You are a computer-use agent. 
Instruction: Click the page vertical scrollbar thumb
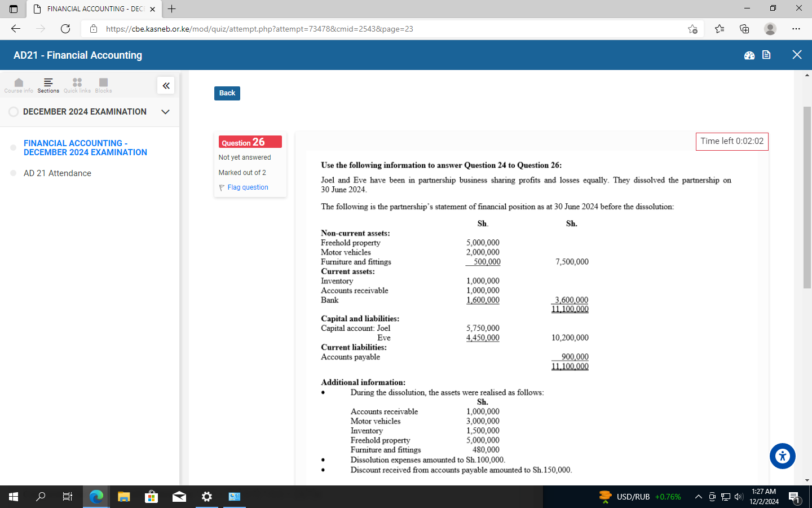[807, 198]
